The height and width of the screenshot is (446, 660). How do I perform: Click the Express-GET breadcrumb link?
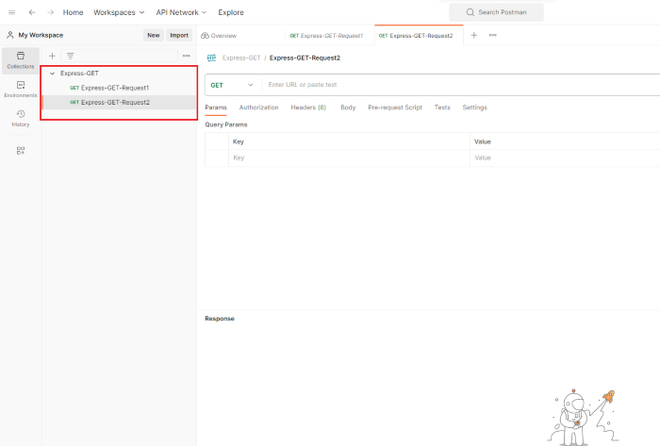pyautogui.click(x=241, y=58)
